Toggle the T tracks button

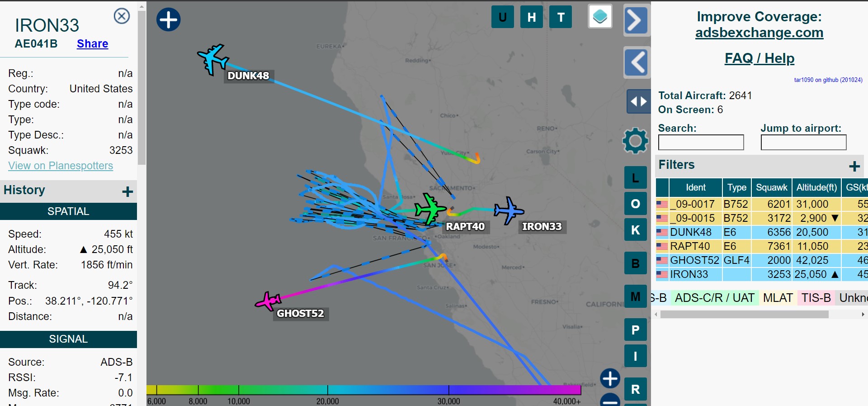tap(561, 17)
